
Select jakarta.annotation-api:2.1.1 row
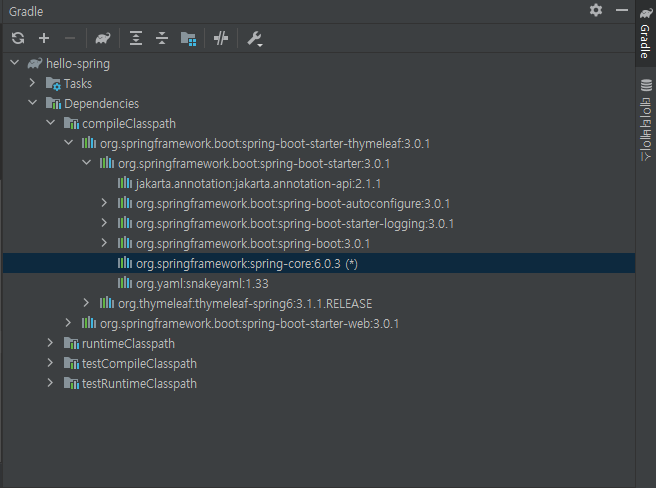coord(319,184)
